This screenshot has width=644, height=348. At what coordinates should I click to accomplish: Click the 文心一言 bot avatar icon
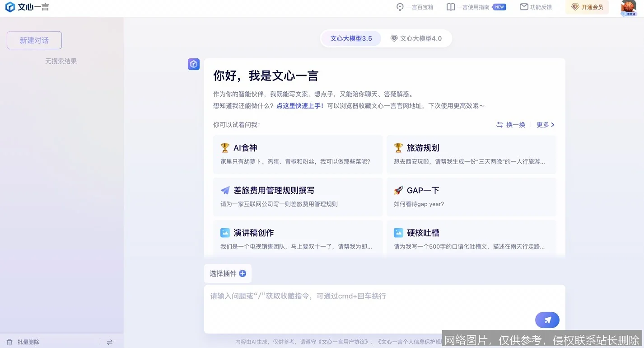(x=194, y=64)
